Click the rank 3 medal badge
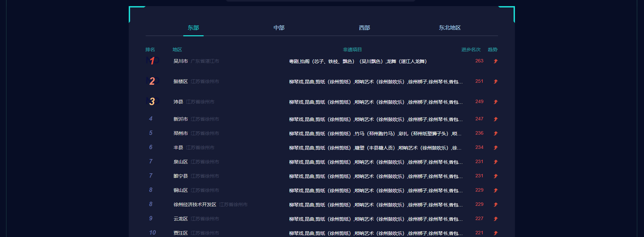 click(x=152, y=101)
